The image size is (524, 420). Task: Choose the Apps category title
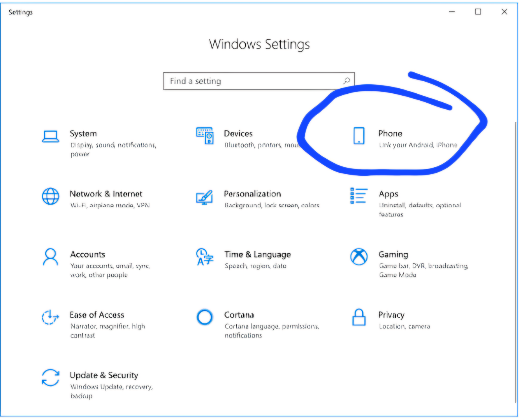pyautogui.click(x=389, y=194)
